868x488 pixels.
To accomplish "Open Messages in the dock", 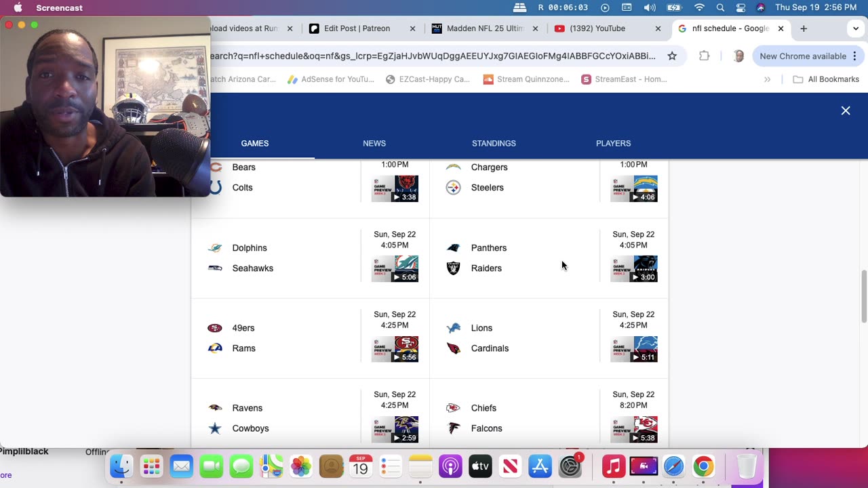I will click(x=241, y=466).
